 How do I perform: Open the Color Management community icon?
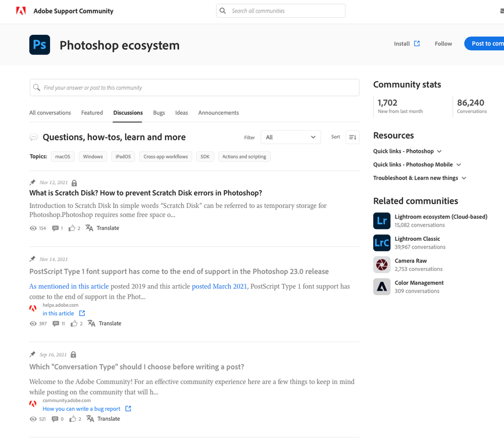[x=382, y=287]
